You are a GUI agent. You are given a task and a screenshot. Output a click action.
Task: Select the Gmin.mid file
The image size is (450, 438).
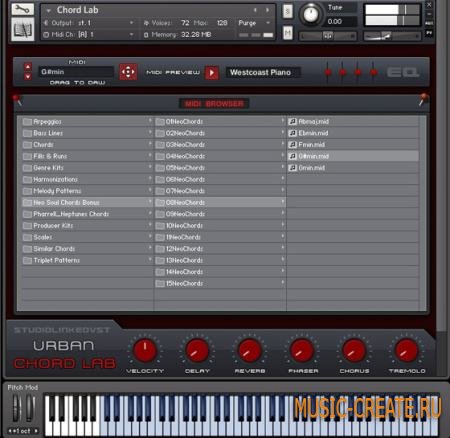point(353,168)
